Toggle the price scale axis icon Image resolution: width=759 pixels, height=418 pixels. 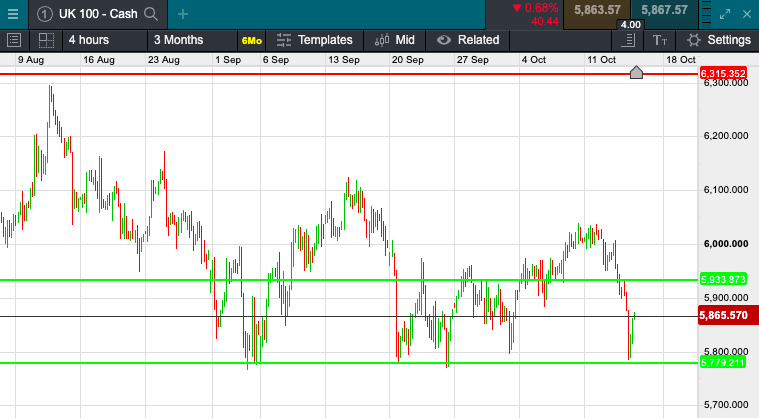pos(628,40)
